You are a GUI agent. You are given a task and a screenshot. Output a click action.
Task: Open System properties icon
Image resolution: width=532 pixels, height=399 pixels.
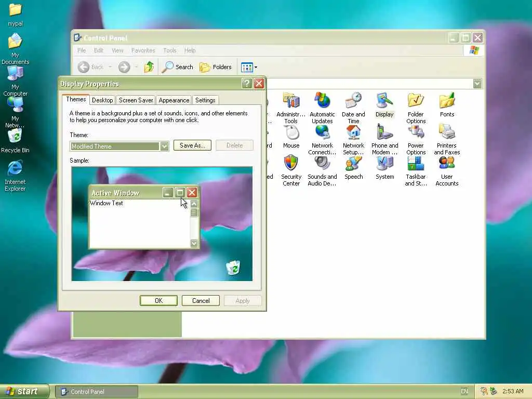coord(385,168)
